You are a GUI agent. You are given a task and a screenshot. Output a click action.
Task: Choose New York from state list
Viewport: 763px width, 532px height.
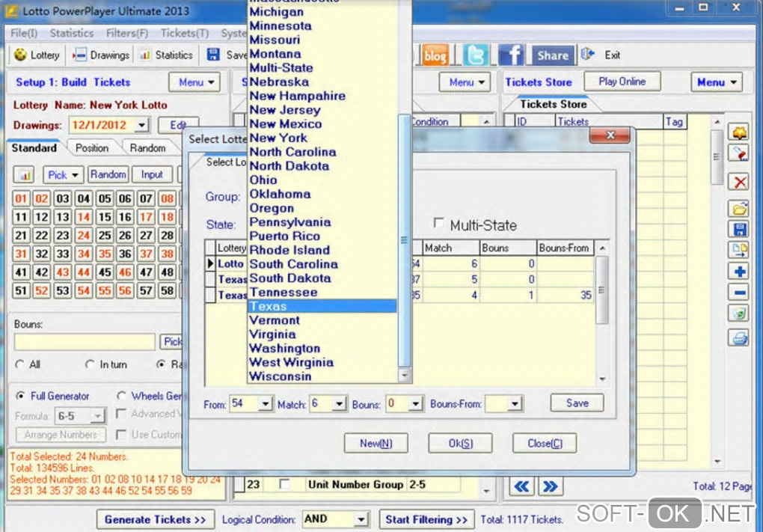pos(278,138)
